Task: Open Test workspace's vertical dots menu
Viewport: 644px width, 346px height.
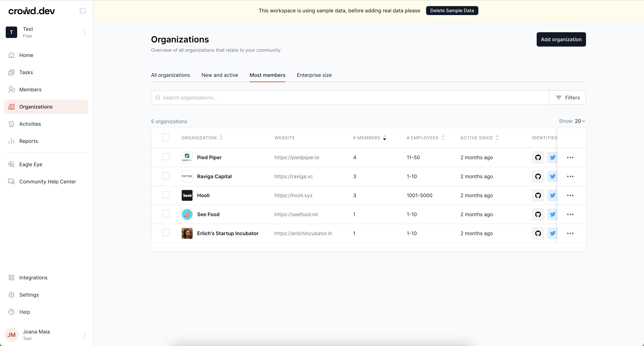Action: [x=85, y=32]
